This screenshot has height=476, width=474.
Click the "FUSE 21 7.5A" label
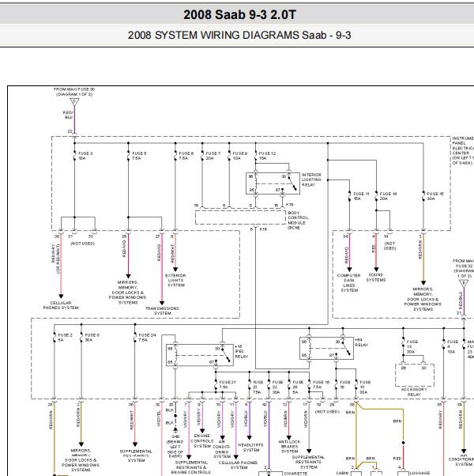228,384
